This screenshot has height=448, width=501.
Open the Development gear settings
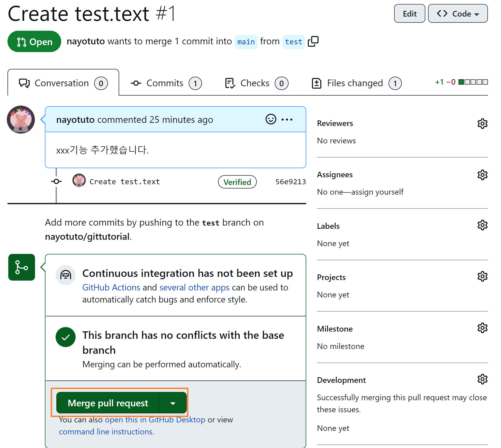point(482,379)
